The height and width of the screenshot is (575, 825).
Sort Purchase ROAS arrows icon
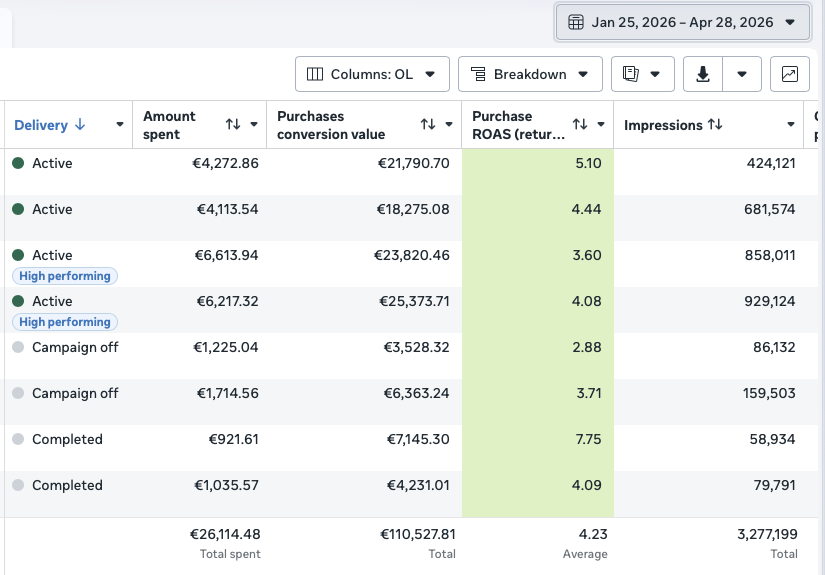pyautogui.click(x=580, y=124)
